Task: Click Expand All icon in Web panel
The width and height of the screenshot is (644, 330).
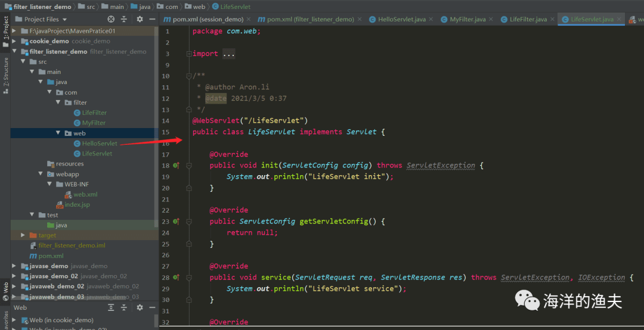Action: click(x=111, y=307)
